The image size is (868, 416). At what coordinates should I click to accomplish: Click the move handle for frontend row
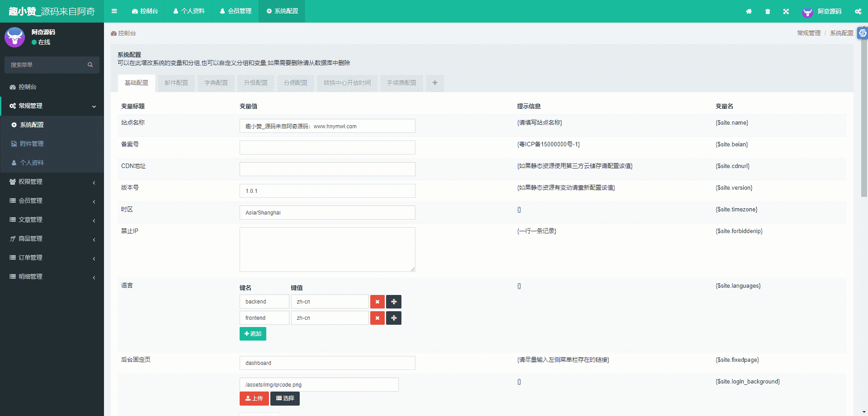pos(394,318)
